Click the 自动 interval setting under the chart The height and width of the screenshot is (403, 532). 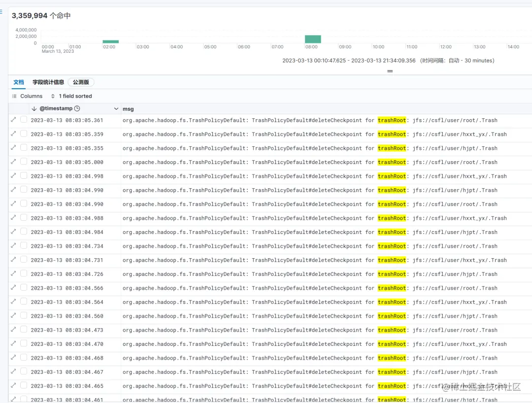pos(454,61)
